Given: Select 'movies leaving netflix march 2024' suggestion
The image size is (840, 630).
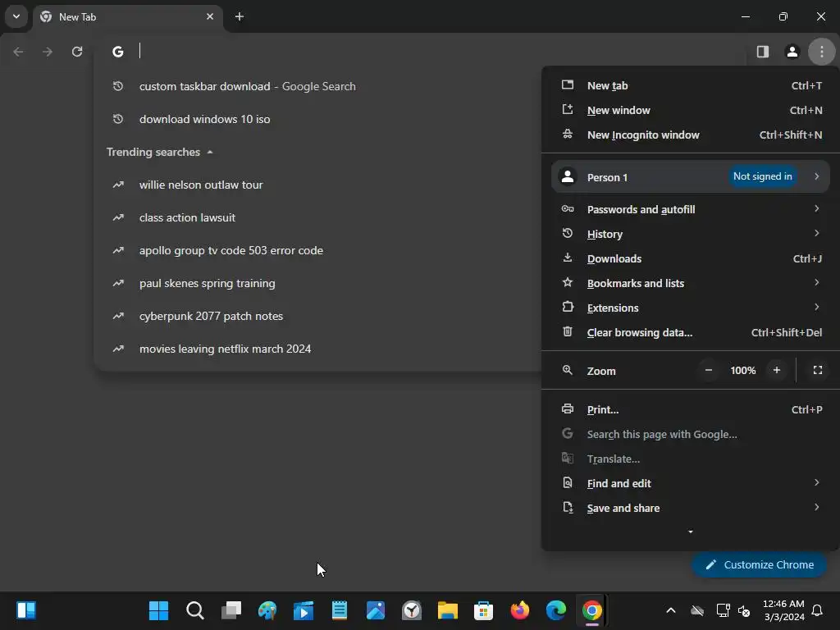Looking at the screenshot, I should 317,349.
